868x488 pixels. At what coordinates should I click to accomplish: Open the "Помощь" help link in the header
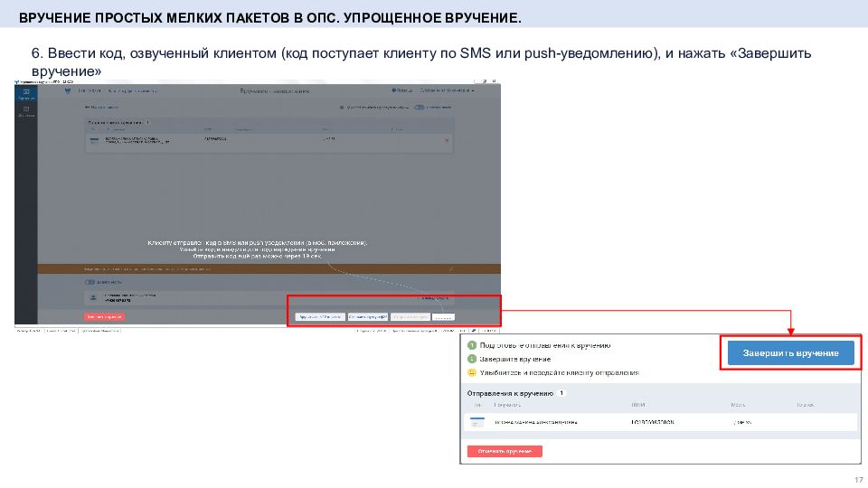click(401, 90)
